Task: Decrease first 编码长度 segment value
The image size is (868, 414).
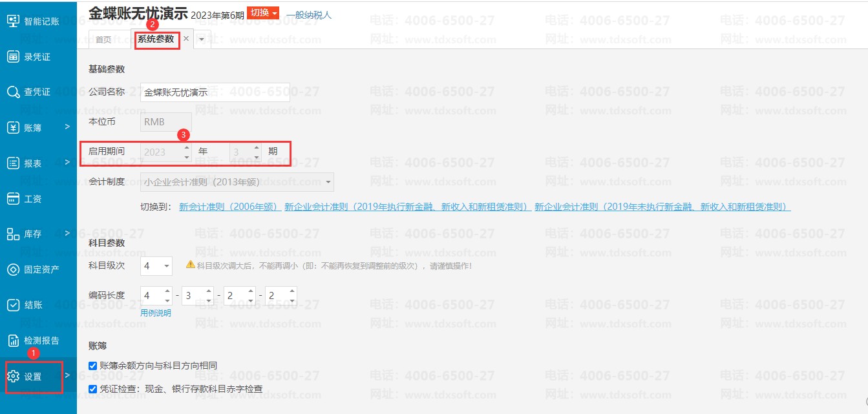Action: (167, 300)
